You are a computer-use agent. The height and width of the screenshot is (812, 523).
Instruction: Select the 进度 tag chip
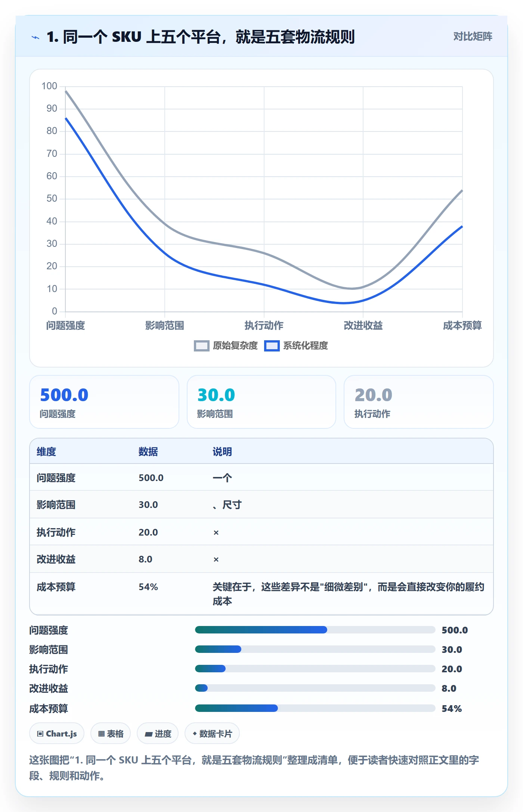click(x=158, y=734)
